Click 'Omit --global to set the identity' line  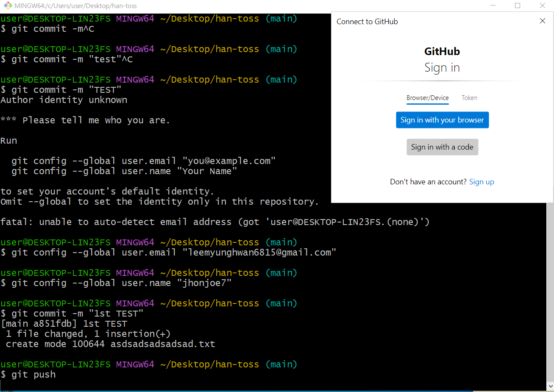(159, 202)
